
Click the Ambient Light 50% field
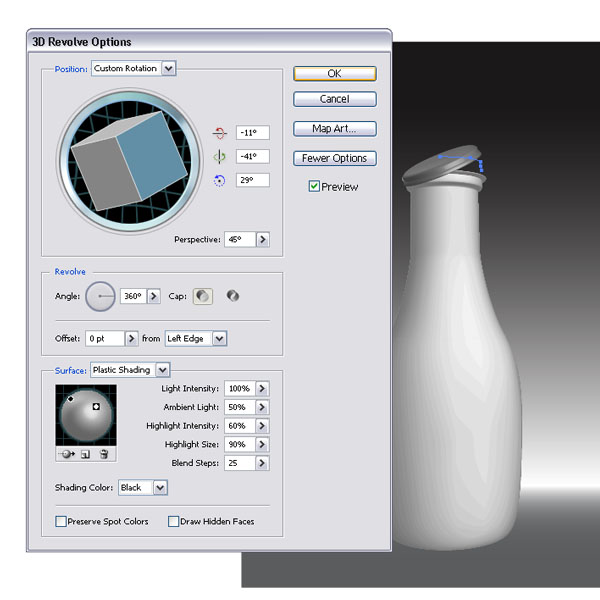(240, 407)
